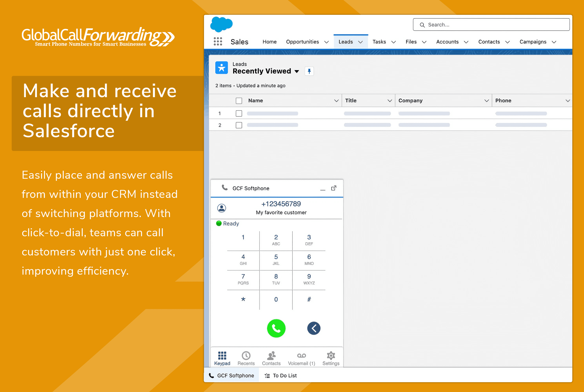Expand the Opportunities tab chevron

[x=326, y=42]
